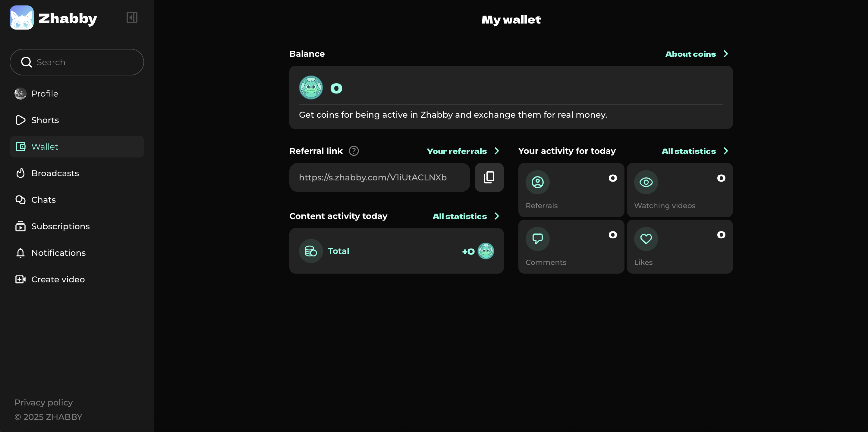Viewport: 868px width, 432px height.
Task: Open the Privacy policy page
Action: coord(43,402)
